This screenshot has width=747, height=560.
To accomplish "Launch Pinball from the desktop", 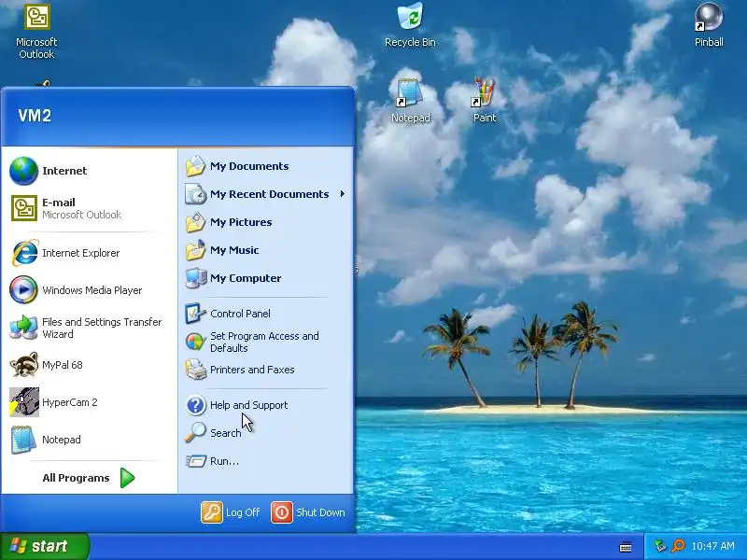I will click(709, 25).
